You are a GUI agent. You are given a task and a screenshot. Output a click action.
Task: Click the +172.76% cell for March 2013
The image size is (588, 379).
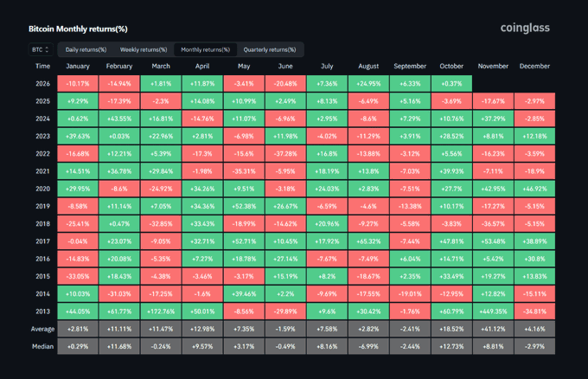click(x=161, y=312)
